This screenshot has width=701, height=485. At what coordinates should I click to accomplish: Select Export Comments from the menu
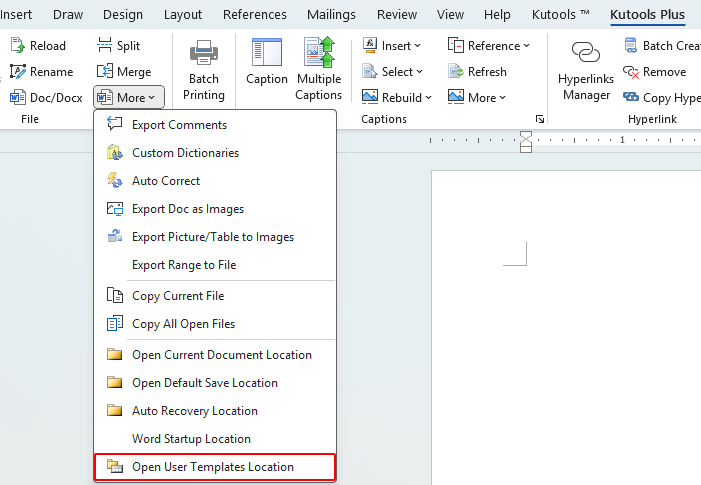[179, 125]
